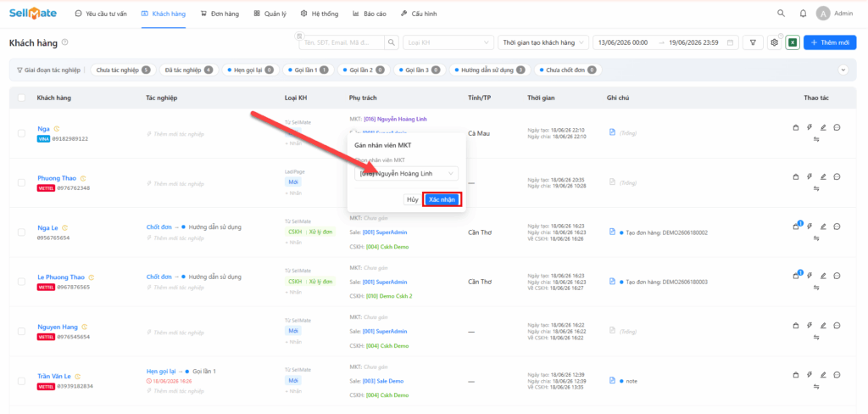Filter by Gọi lần 1 stage
The height and width of the screenshot is (414, 868).
coord(308,70)
